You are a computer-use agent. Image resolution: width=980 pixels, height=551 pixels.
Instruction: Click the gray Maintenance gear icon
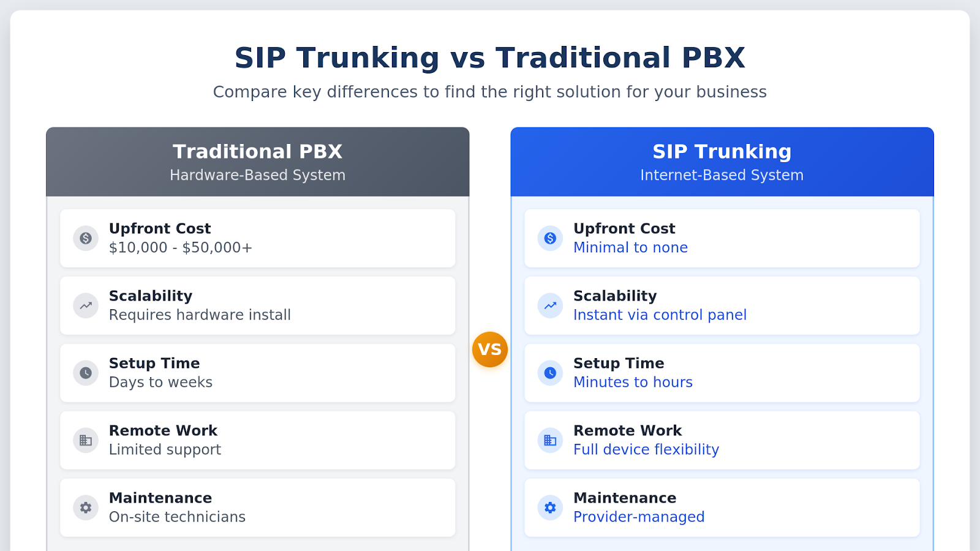86,508
